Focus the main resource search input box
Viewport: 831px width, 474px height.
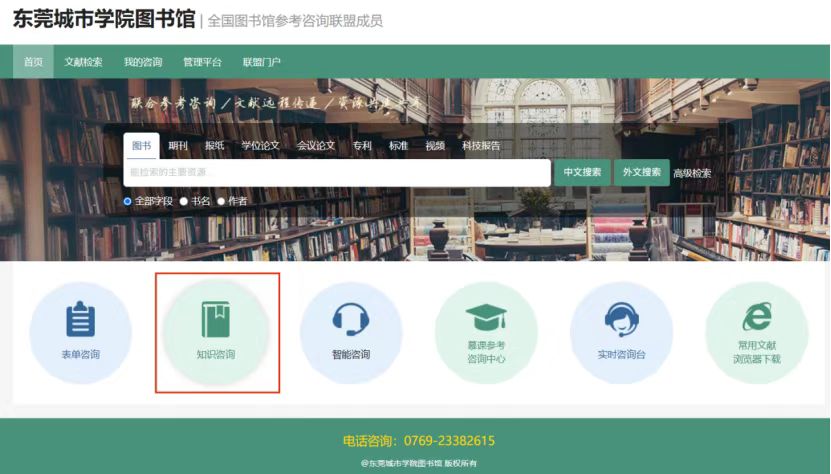click(x=337, y=172)
